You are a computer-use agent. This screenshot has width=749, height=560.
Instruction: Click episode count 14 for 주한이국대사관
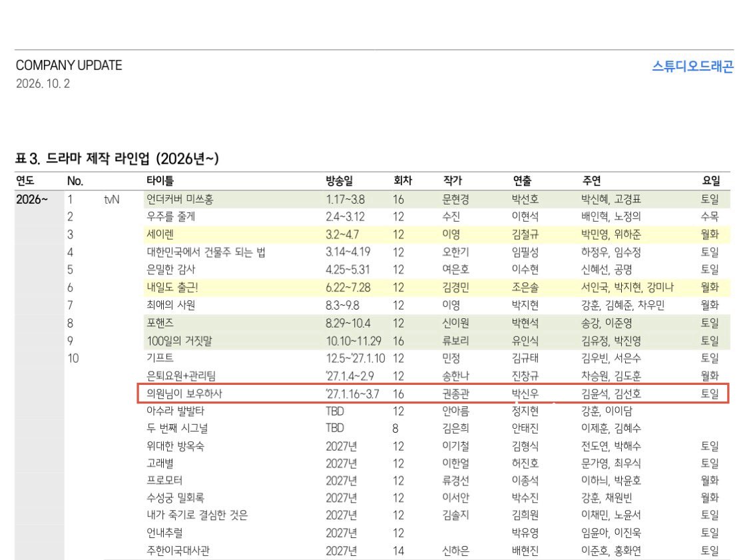tap(398, 551)
